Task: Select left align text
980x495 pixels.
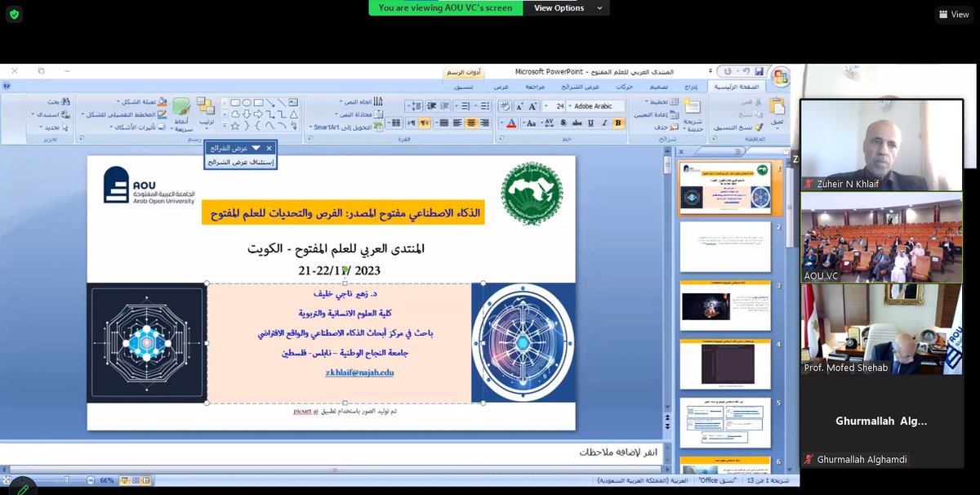Action: point(457,123)
